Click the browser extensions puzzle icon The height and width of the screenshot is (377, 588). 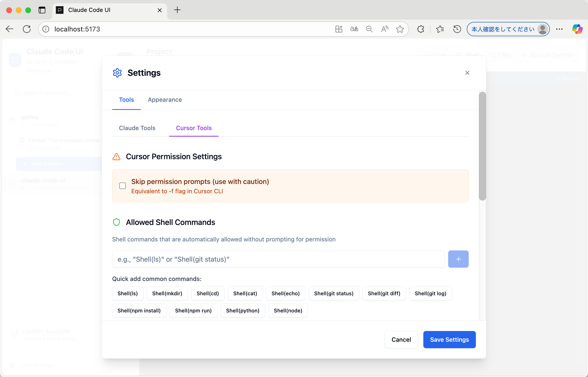click(x=420, y=29)
